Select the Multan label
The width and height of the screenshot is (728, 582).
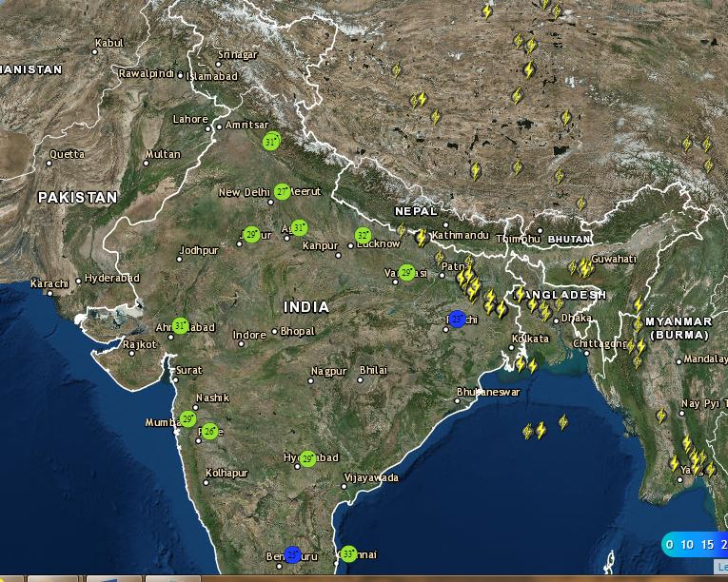coord(163,154)
